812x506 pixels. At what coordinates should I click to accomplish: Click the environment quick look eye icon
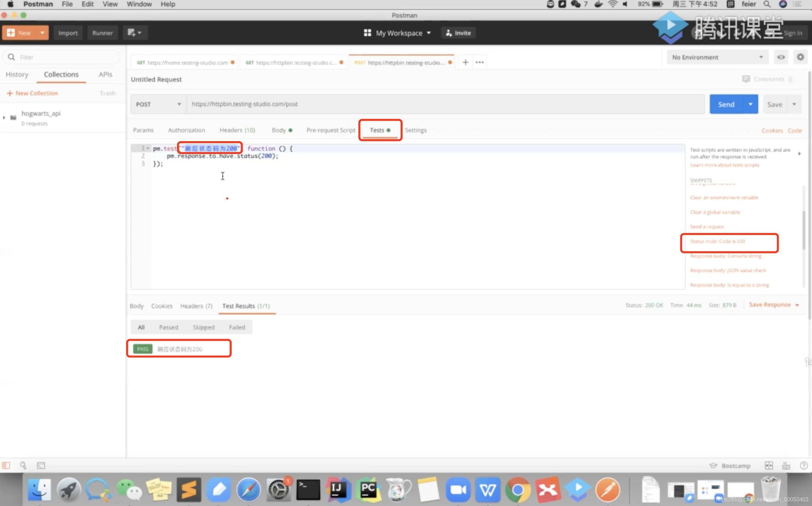tap(781, 57)
